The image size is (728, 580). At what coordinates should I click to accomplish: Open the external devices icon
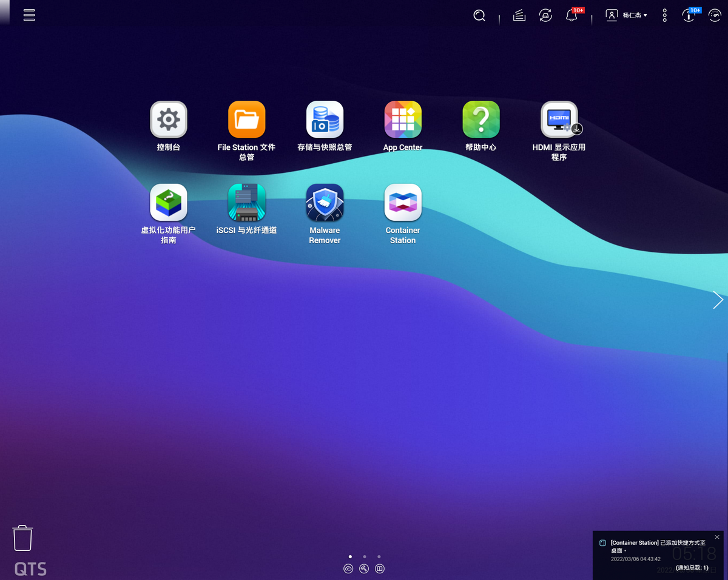click(545, 16)
